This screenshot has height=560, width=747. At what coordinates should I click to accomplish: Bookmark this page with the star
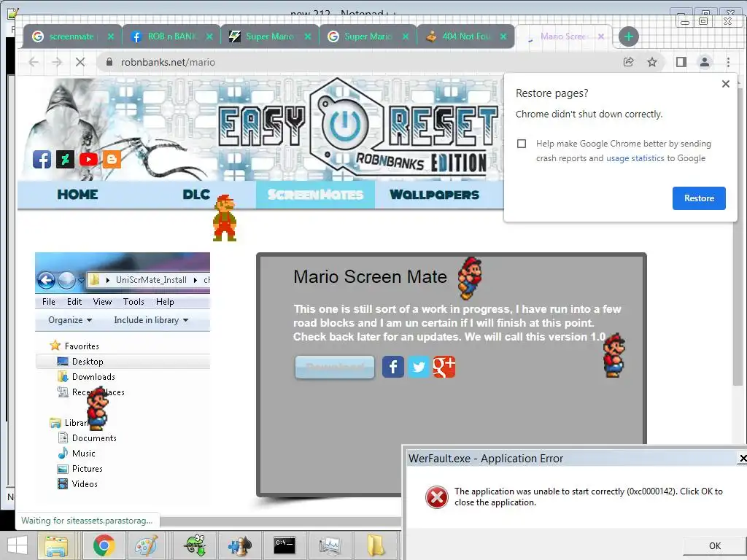tap(651, 62)
